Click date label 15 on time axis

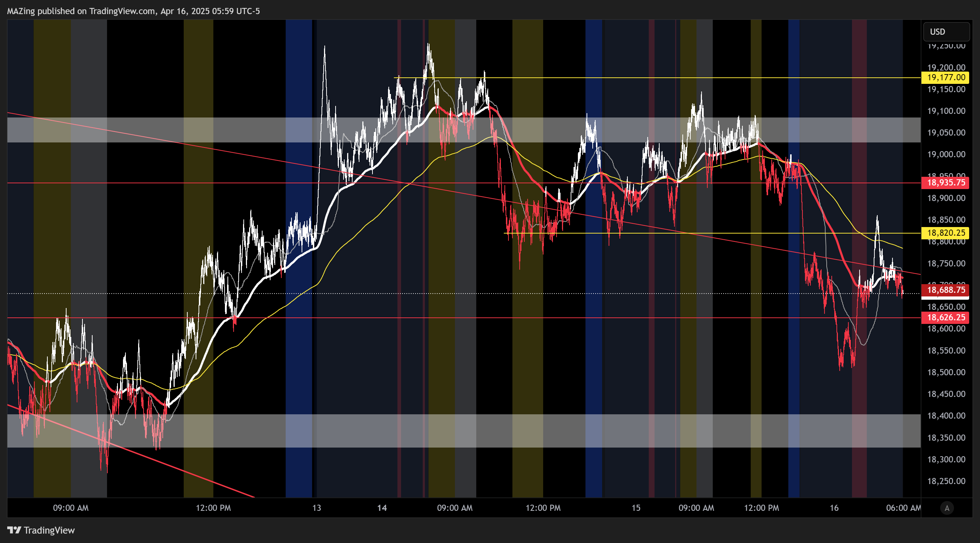[x=636, y=508]
